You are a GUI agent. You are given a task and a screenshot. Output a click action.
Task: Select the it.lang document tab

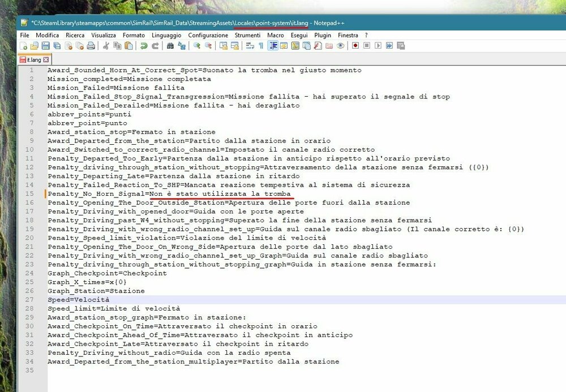[x=33, y=59]
